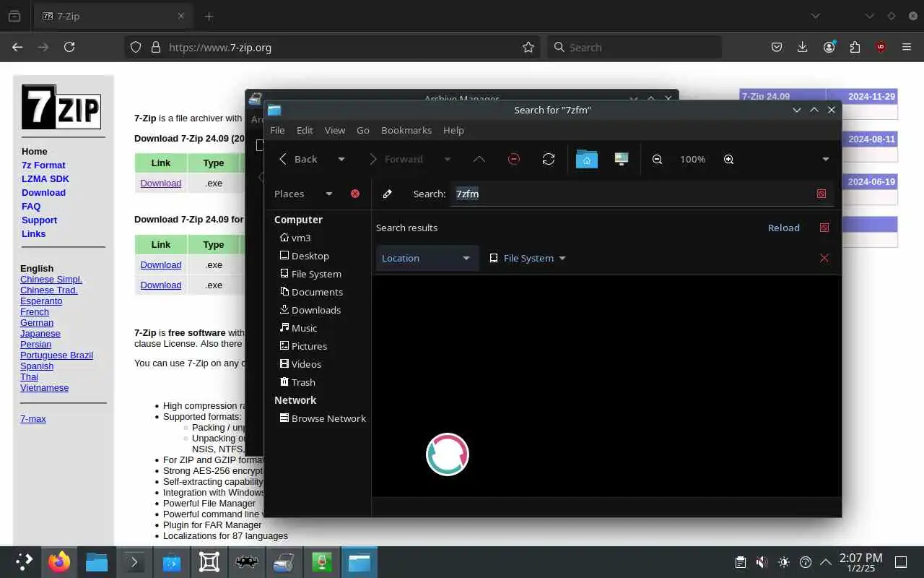This screenshot has height=578, width=924.
Task: Click red stop-search icon beside Reload
Action: tap(824, 228)
